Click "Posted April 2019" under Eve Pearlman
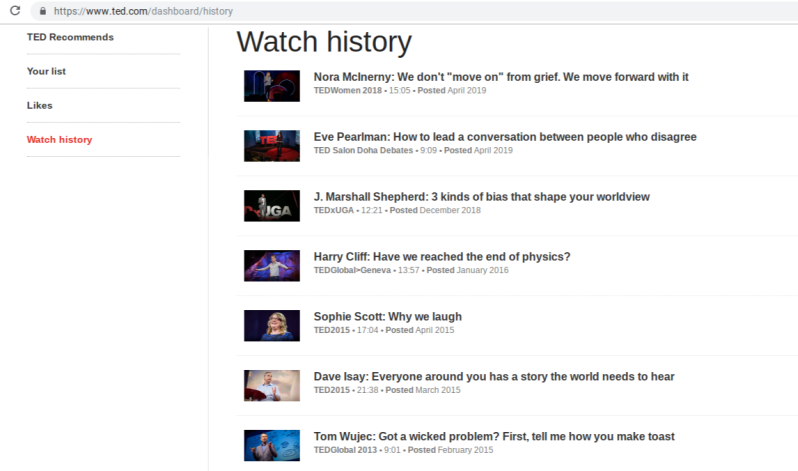This screenshot has height=471, width=798. (x=478, y=151)
